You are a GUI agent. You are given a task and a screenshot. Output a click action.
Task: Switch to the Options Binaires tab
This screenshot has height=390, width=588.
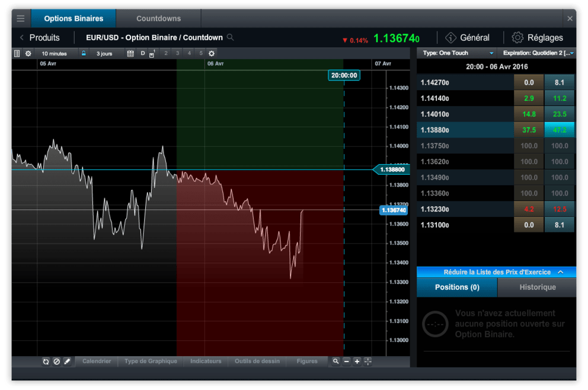(73, 18)
